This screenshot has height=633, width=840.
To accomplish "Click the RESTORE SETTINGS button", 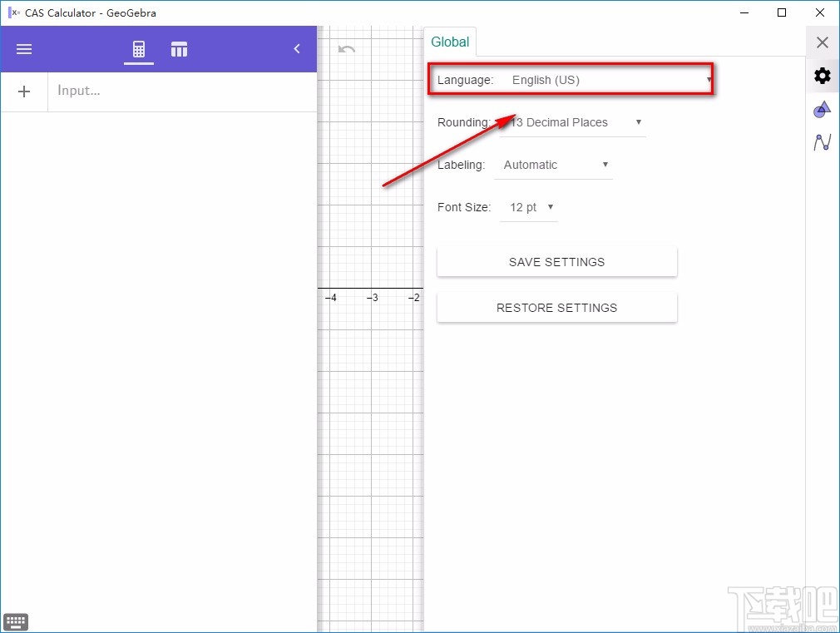I will tap(556, 308).
